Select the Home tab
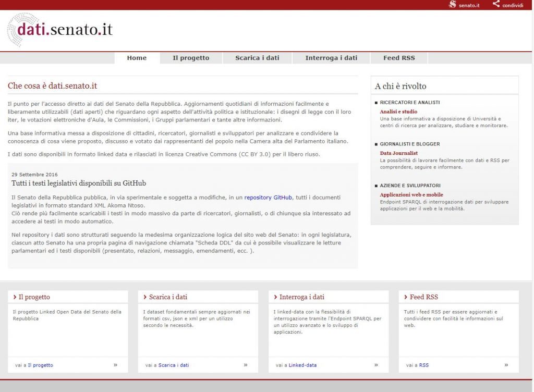534x392 pixels. tap(137, 58)
